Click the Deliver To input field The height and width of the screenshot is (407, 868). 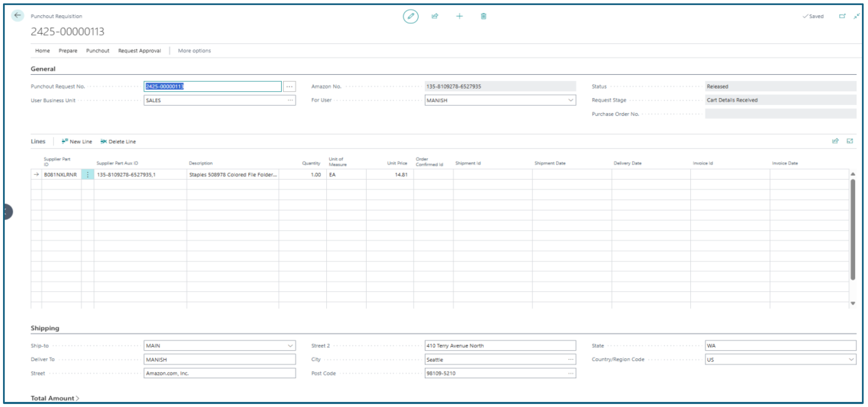[220, 359]
